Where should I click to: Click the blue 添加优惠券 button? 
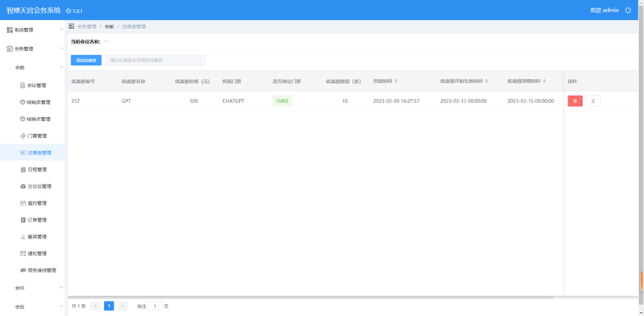(x=86, y=60)
